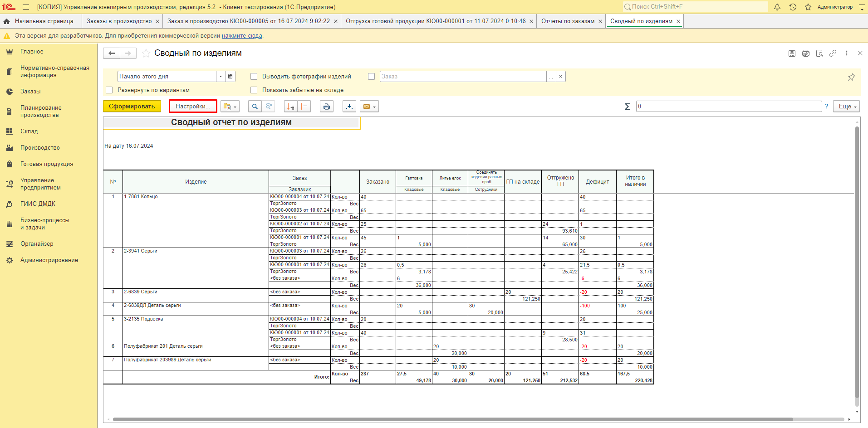868x428 pixels.
Task: Save report to file download icon
Action: pos(349,107)
